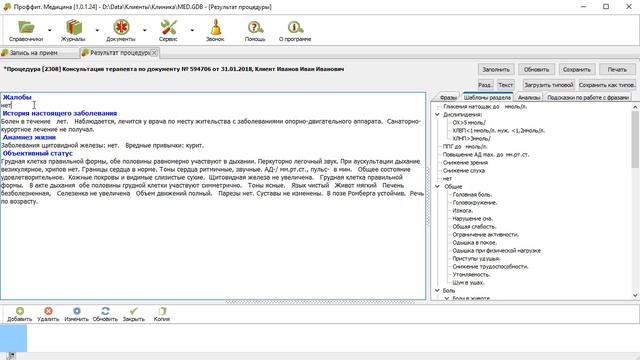Open the Помощь help icon
The width and height of the screenshot is (640, 360).
[x=255, y=27]
